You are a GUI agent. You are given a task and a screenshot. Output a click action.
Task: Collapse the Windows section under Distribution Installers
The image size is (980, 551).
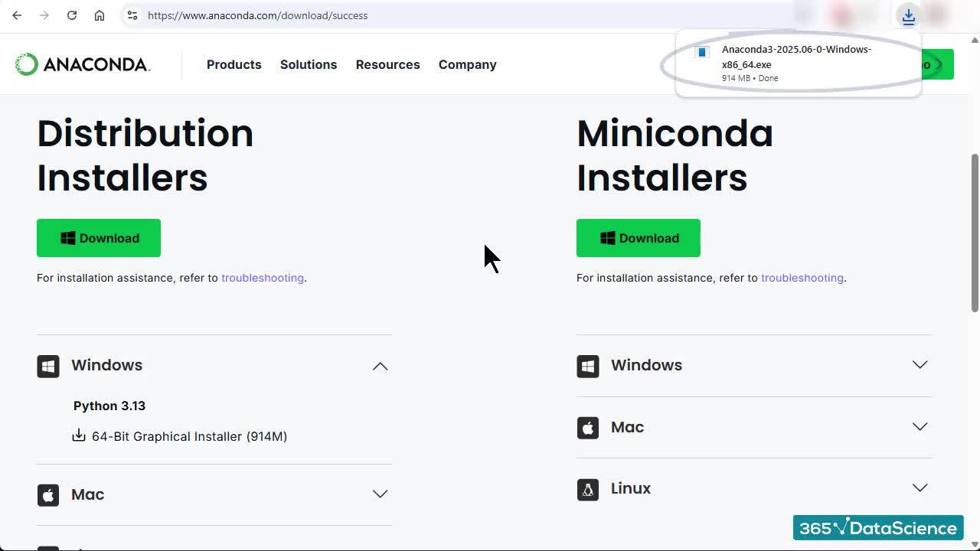click(380, 366)
